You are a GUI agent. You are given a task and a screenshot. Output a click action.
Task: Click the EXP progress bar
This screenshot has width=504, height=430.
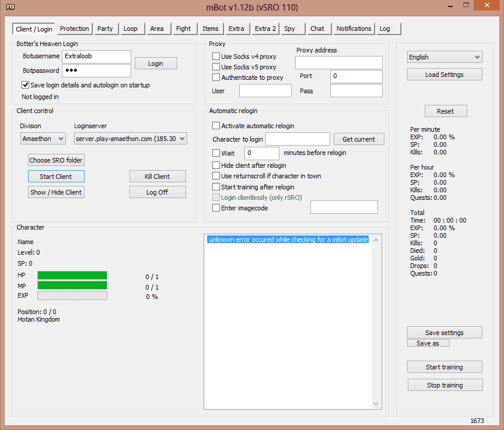click(72, 296)
